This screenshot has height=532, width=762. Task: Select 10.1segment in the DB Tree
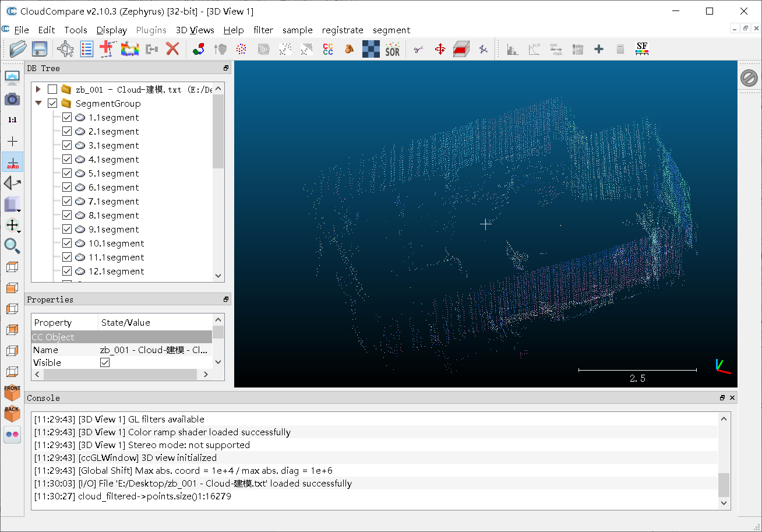(x=117, y=244)
